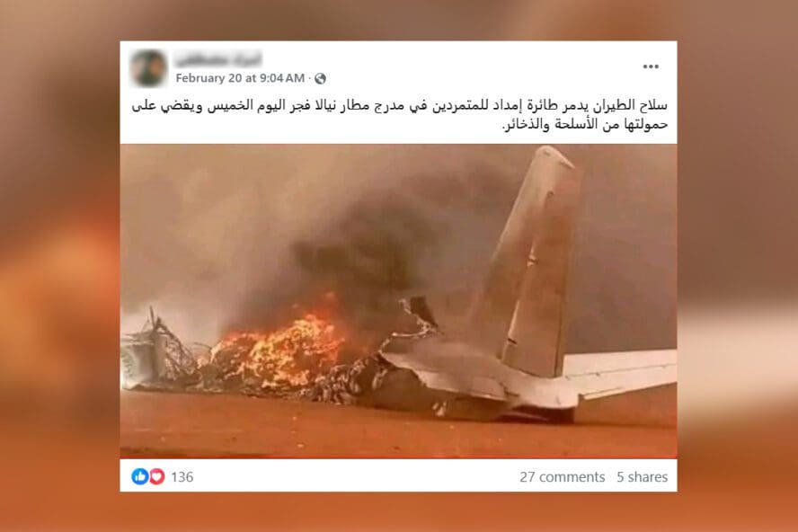View the 27 comments
Viewport: 798px width, 532px height.
[562, 477]
